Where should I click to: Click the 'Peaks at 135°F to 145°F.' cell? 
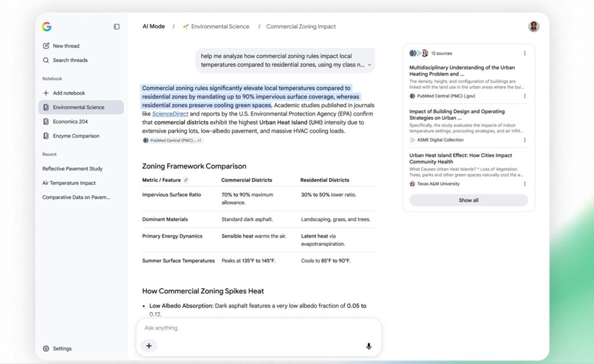point(248,261)
